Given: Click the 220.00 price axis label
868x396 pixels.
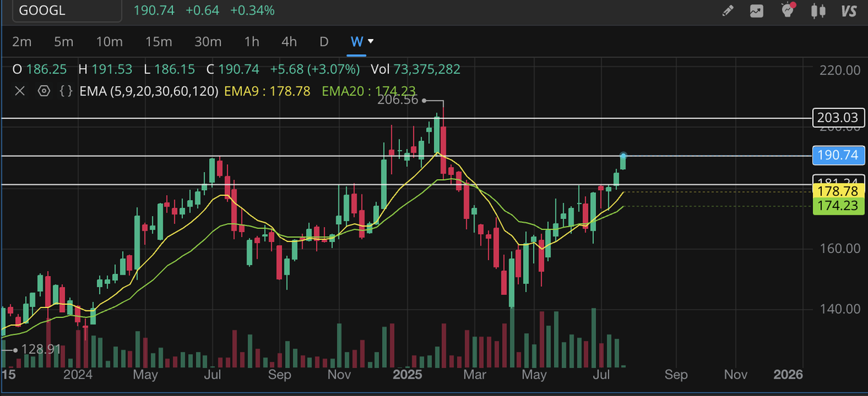Looking at the screenshot, I should point(839,70).
